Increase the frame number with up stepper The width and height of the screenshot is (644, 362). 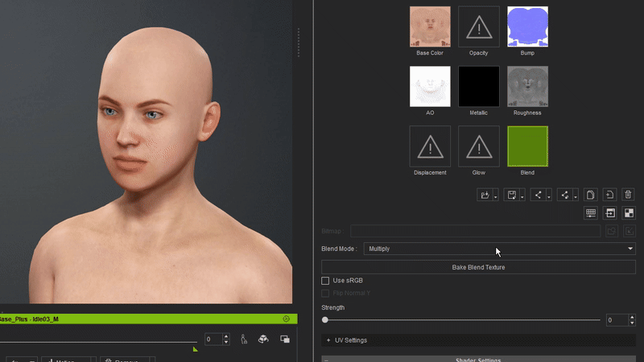point(226,336)
